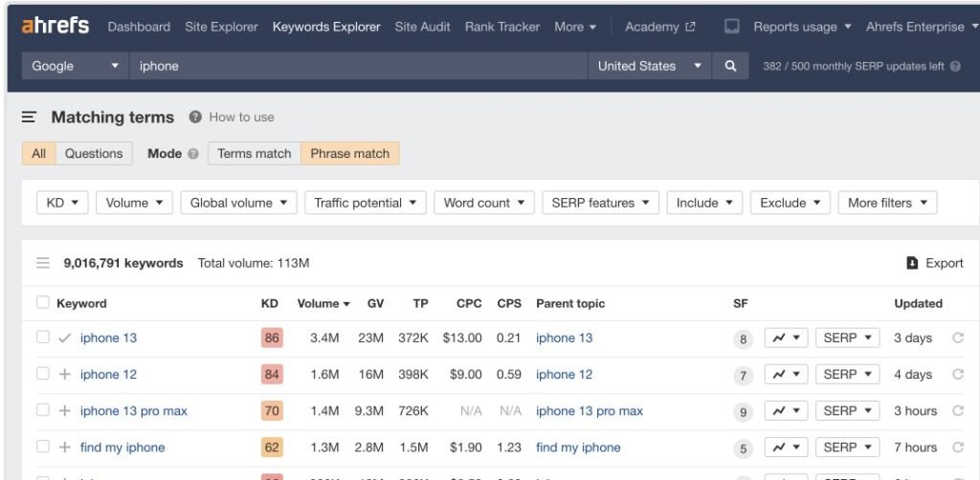This screenshot has width=980, height=480.
Task: Tick the iphone 13 row checkbox
Action: tap(42, 338)
